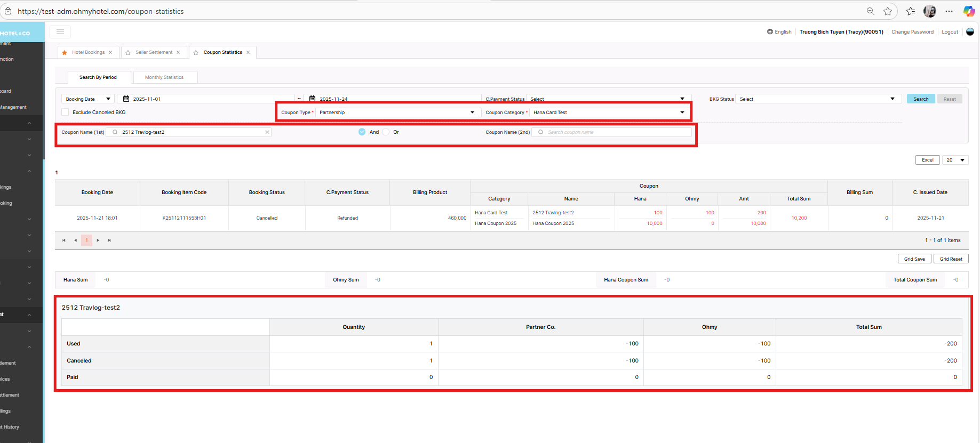
Task: Open the BKG Status dropdown
Action: [817, 99]
